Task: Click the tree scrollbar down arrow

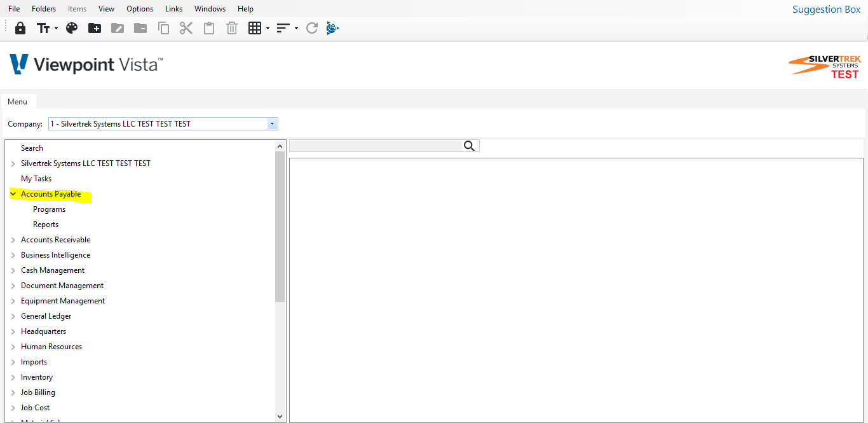Action: [280, 417]
